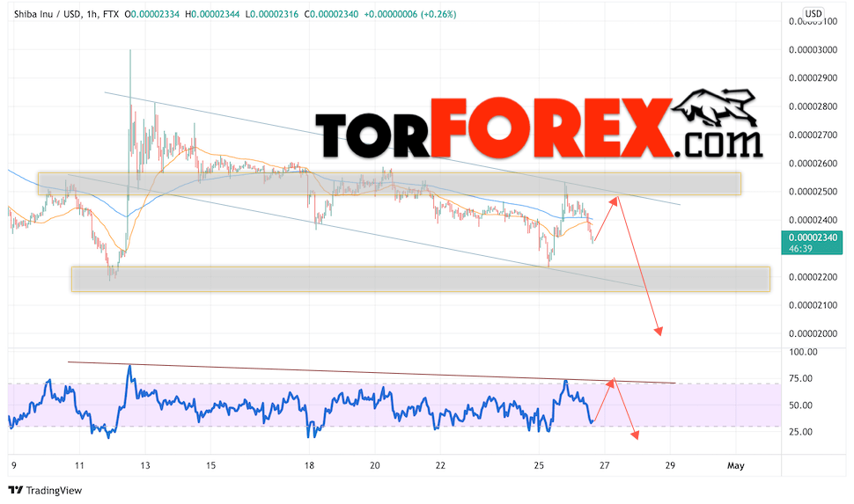
Task: Click the high value H0.00002344
Action: coord(212,15)
